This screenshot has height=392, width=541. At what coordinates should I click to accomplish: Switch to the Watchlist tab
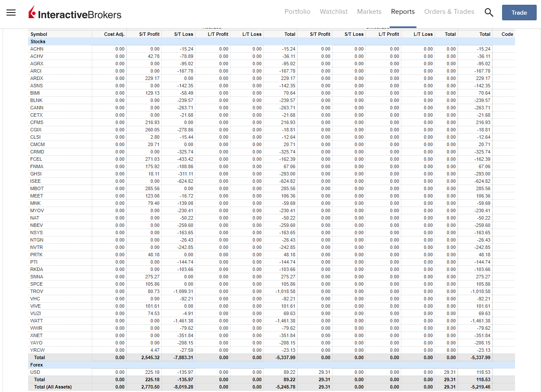click(333, 12)
